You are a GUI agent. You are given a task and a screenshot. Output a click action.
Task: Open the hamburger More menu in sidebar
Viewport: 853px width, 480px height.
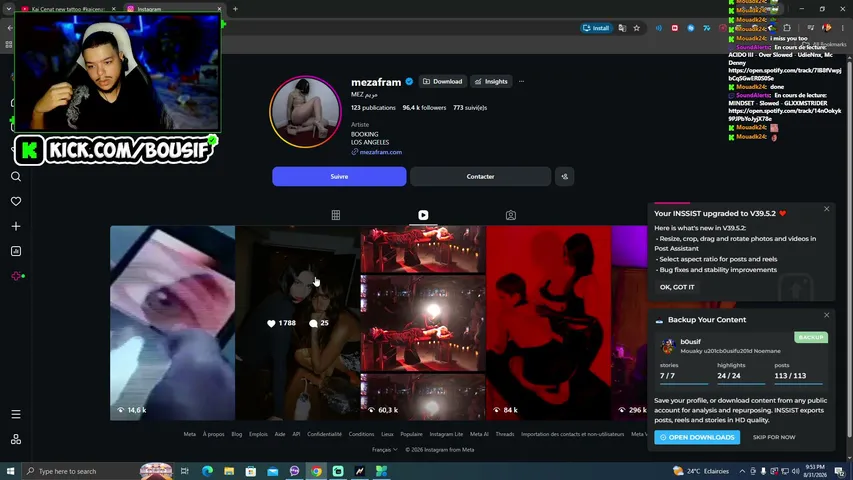[16, 415]
